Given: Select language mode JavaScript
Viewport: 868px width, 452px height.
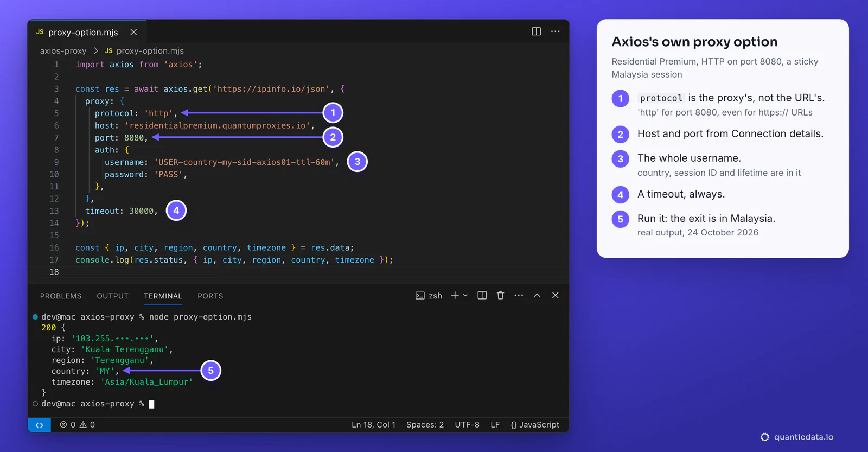Looking at the screenshot, I should [x=535, y=425].
